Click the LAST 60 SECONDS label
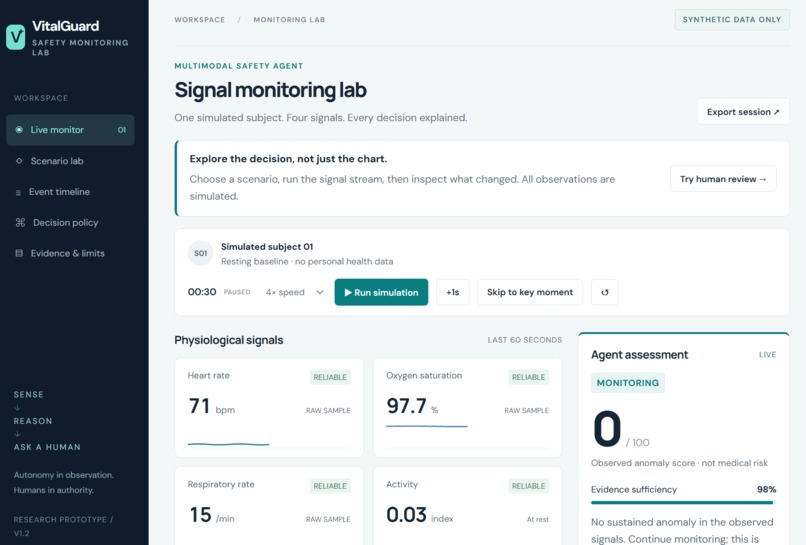This screenshot has height=545, width=806. (x=525, y=340)
